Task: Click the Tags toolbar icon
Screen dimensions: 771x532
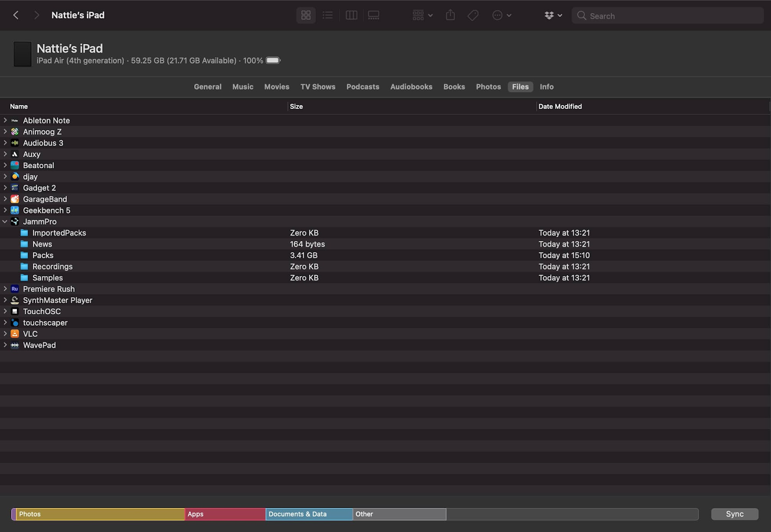Action: click(x=473, y=15)
